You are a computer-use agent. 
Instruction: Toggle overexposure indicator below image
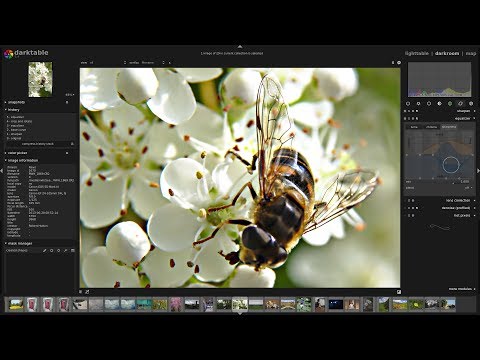(399, 292)
